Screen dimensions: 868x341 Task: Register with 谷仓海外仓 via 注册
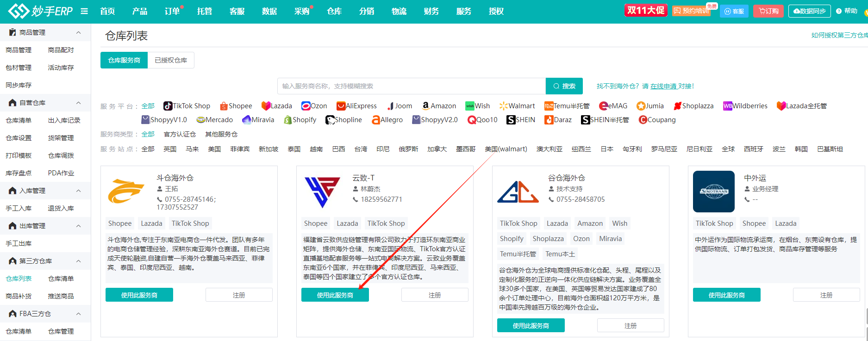pos(631,325)
